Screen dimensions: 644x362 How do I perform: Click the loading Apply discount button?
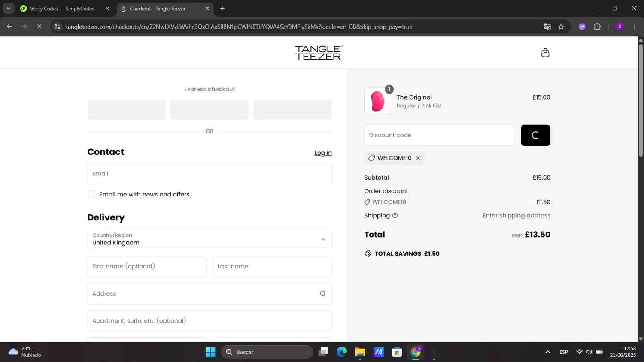[535, 135]
